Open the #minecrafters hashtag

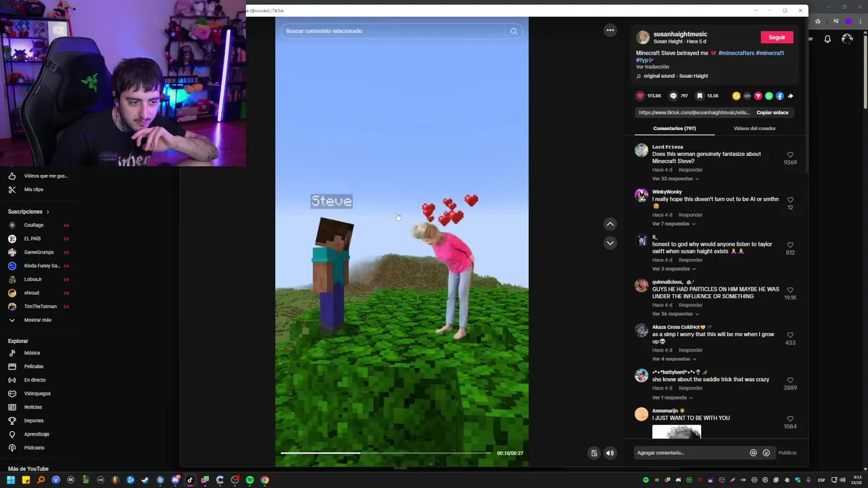pyautogui.click(x=736, y=53)
